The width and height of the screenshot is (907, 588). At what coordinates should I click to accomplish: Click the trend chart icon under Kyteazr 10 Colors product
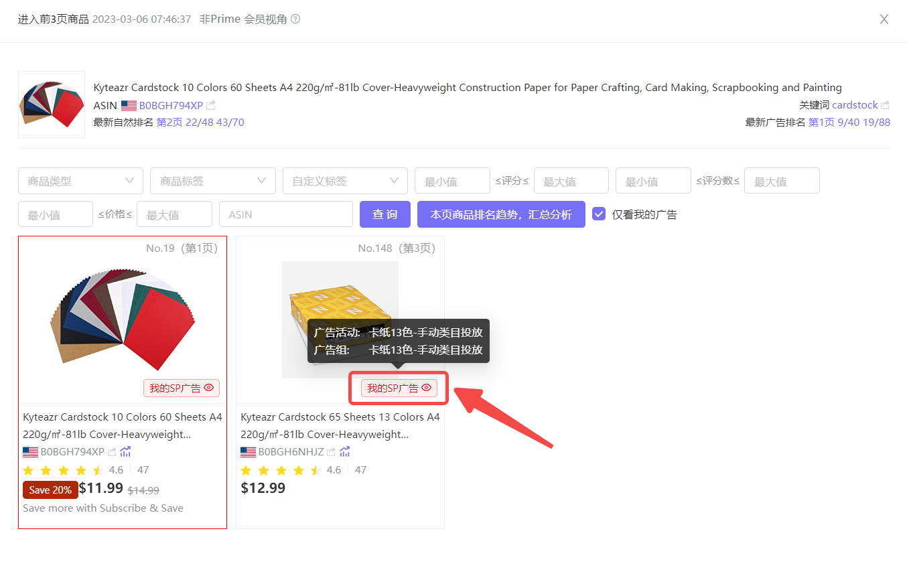125,451
